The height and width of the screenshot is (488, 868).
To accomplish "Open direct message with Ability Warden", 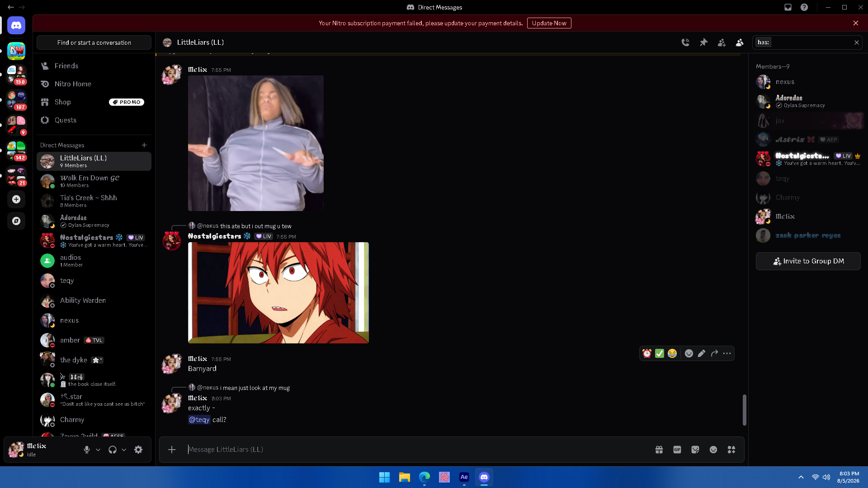I will coord(94,300).
